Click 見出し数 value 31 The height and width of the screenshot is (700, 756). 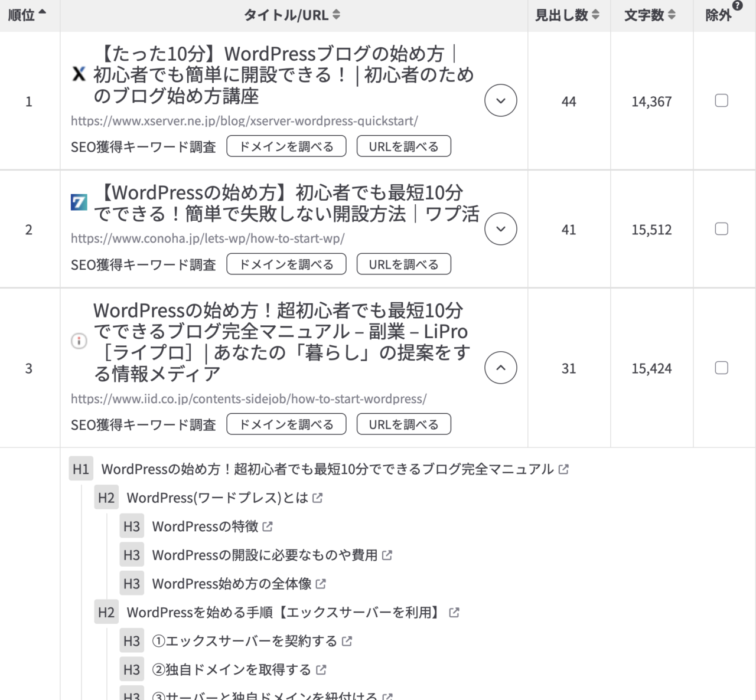[569, 369]
